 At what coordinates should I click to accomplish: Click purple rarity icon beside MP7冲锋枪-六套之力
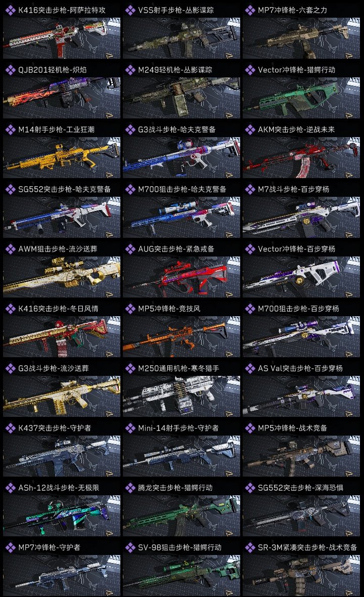tap(250, 10)
